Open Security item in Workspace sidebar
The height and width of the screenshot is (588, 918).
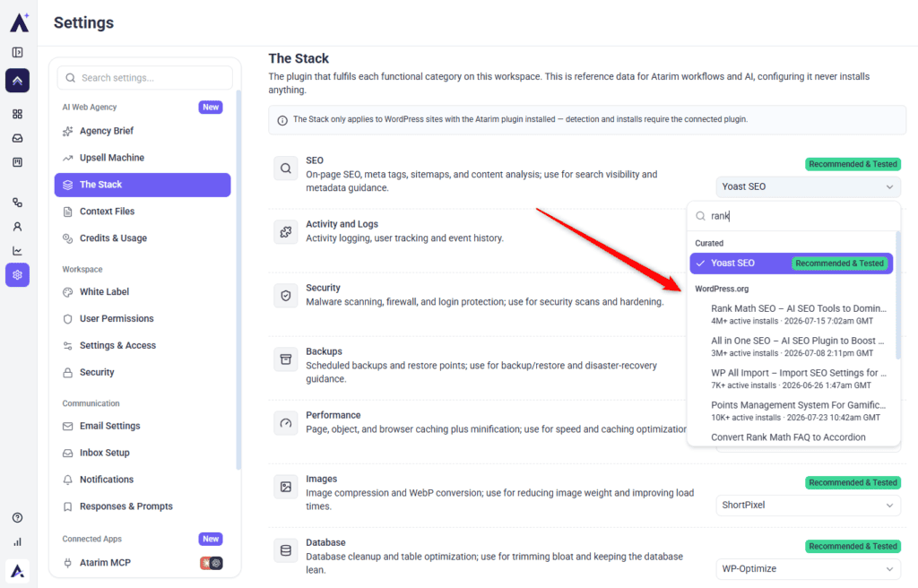coord(143,373)
